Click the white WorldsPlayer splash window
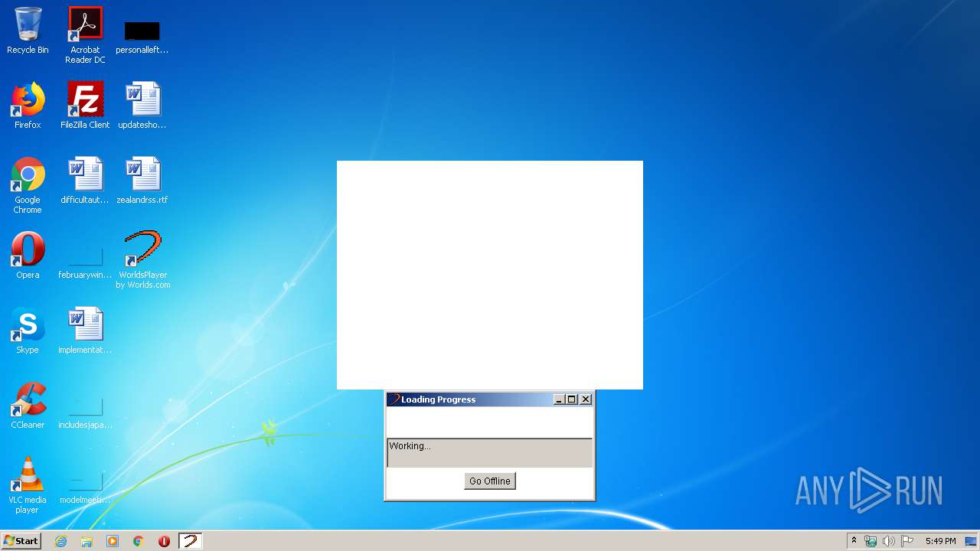 click(x=490, y=275)
